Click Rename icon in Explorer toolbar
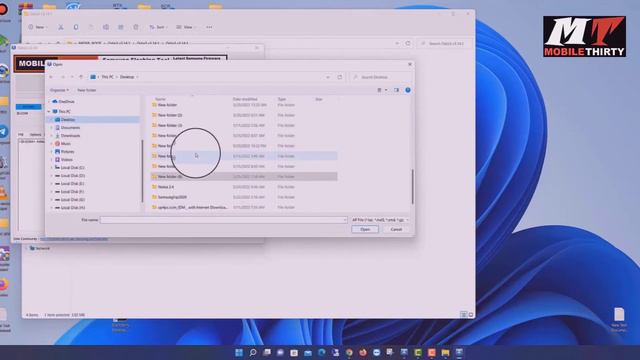The height and width of the screenshot is (360, 640). 106,27
